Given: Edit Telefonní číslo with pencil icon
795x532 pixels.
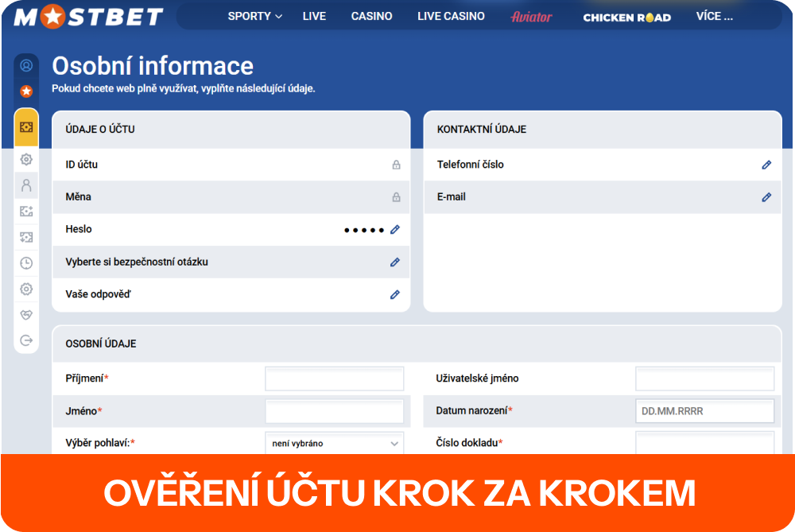Looking at the screenshot, I should coord(766,165).
